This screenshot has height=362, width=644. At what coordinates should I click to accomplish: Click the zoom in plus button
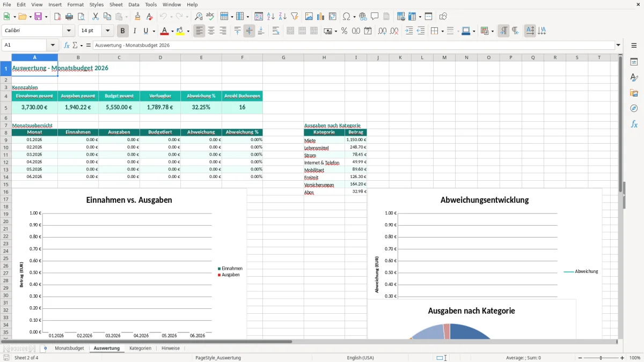(x=622, y=358)
